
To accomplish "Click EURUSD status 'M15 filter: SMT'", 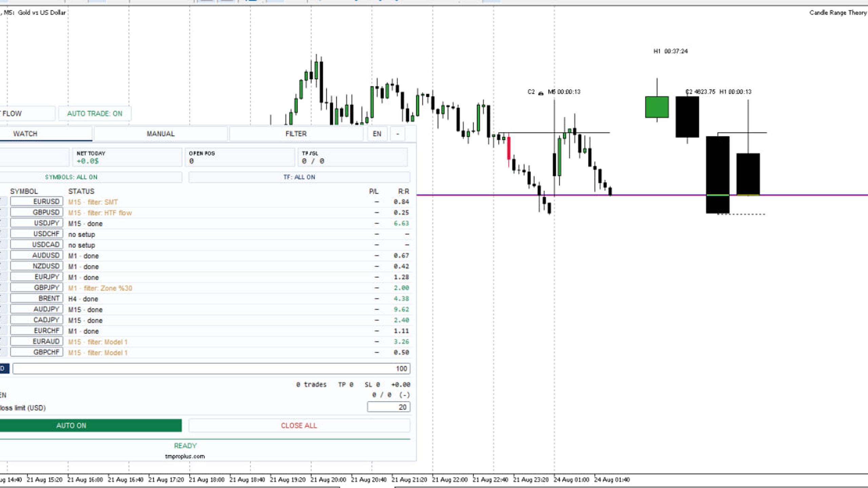I will [x=93, y=202].
